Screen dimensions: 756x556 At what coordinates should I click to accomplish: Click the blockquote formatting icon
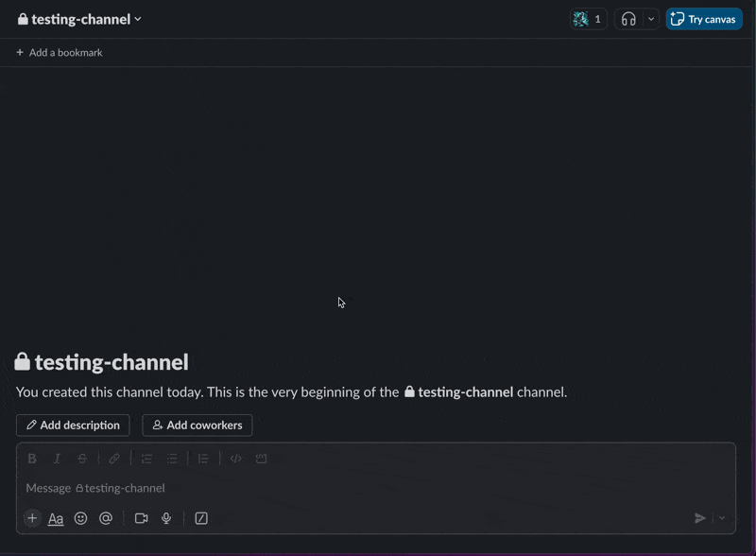203,459
